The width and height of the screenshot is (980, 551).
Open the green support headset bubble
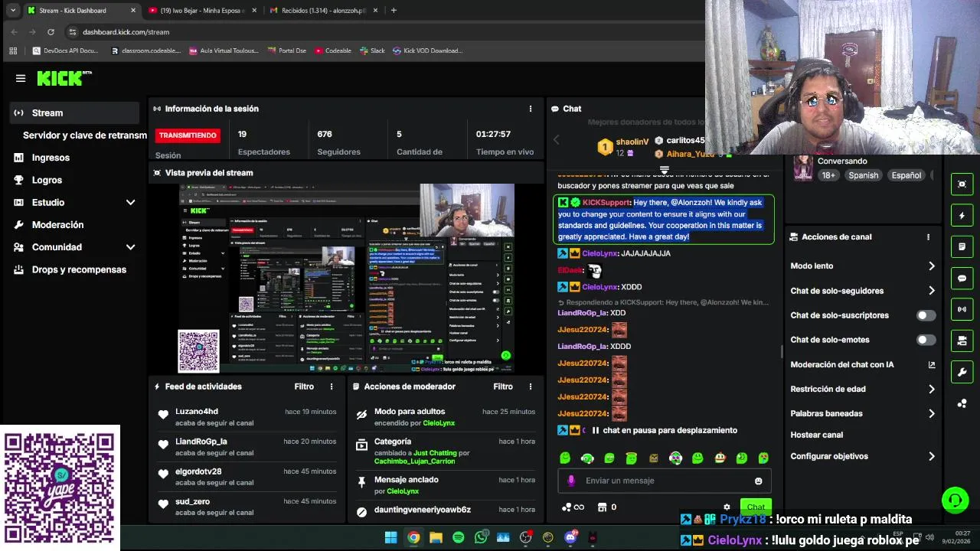pos(955,500)
